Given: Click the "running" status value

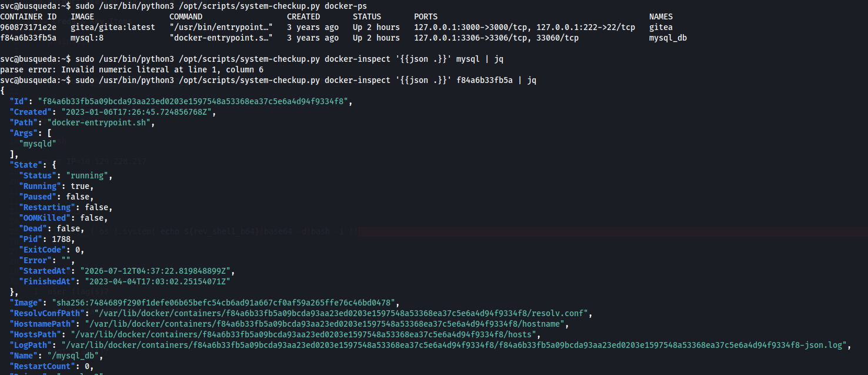Looking at the screenshot, I should (87, 175).
